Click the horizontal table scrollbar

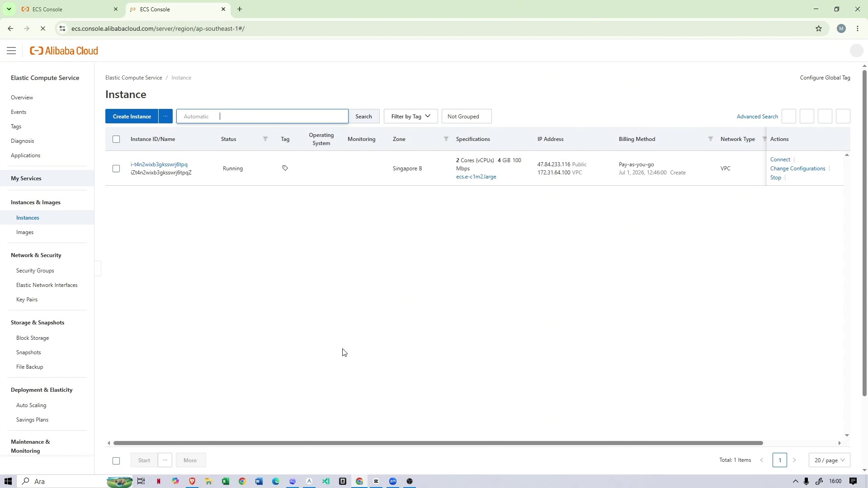point(438,443)
